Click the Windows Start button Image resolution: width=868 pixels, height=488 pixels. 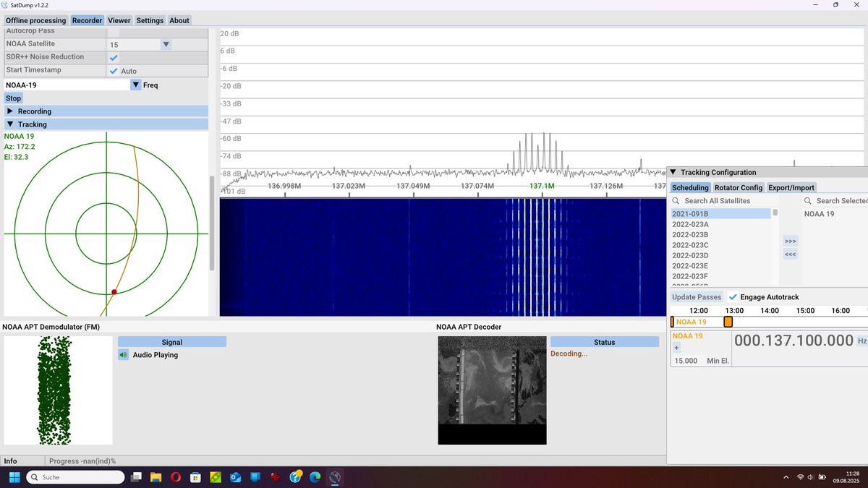click(14, 477)
